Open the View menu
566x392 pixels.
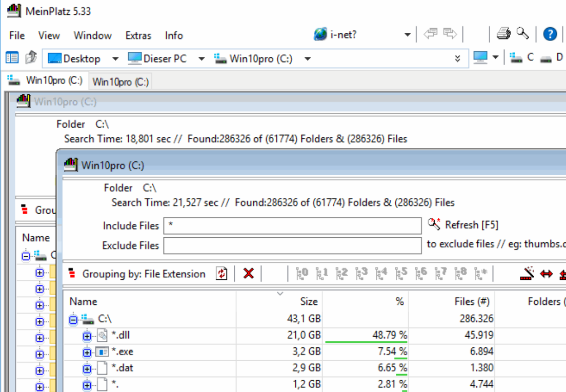point(49,35)
